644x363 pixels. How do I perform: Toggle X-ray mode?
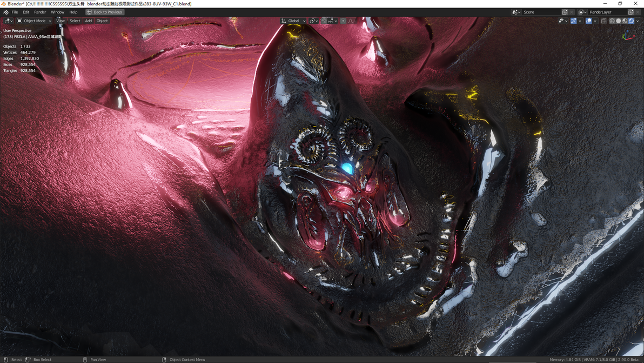pyautogui.click(x=603, y=21)
